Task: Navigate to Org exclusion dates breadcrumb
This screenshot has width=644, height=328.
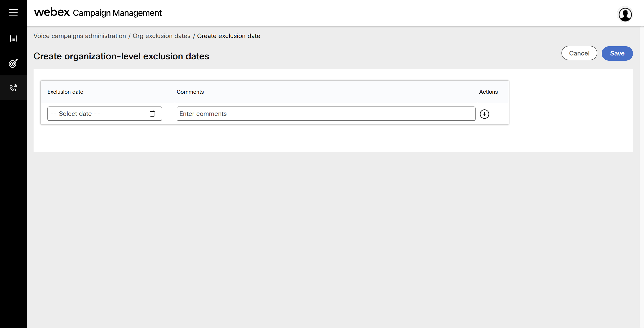Action: click(x=162, y=36)
